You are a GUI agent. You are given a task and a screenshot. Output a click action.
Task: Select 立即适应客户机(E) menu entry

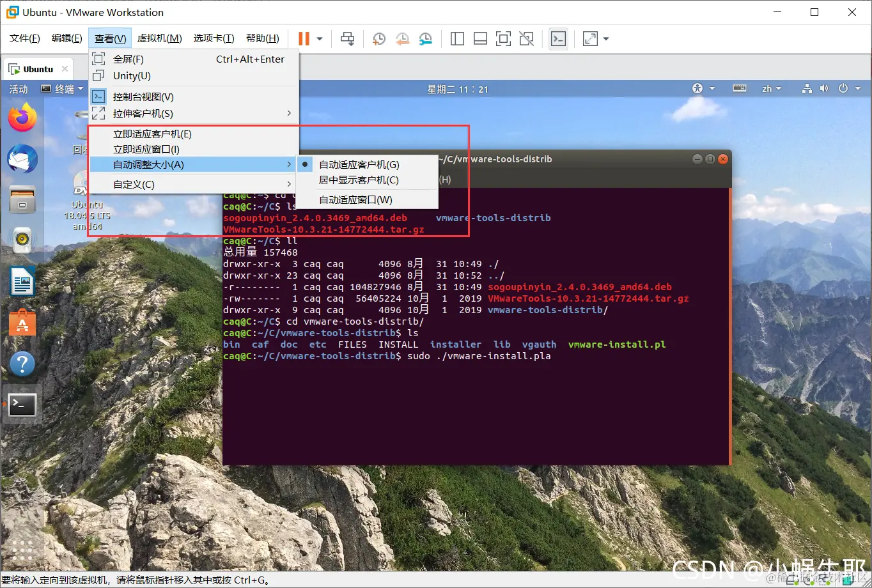[194, 134]
